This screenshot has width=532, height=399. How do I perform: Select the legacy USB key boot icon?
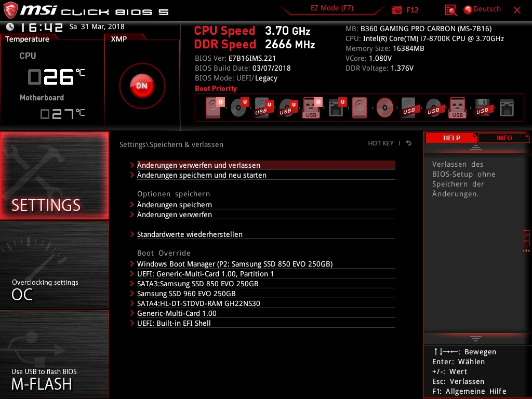(457, 108)
